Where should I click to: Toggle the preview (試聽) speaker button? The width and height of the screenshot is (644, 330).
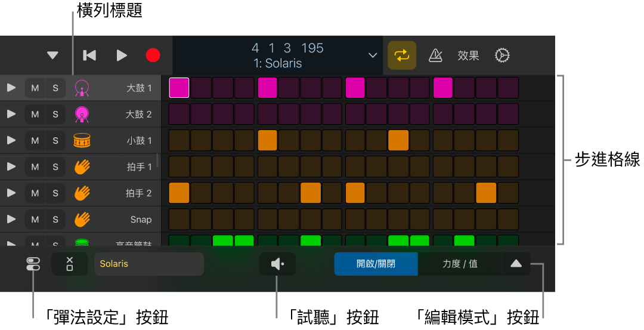[x=278, y=264]
